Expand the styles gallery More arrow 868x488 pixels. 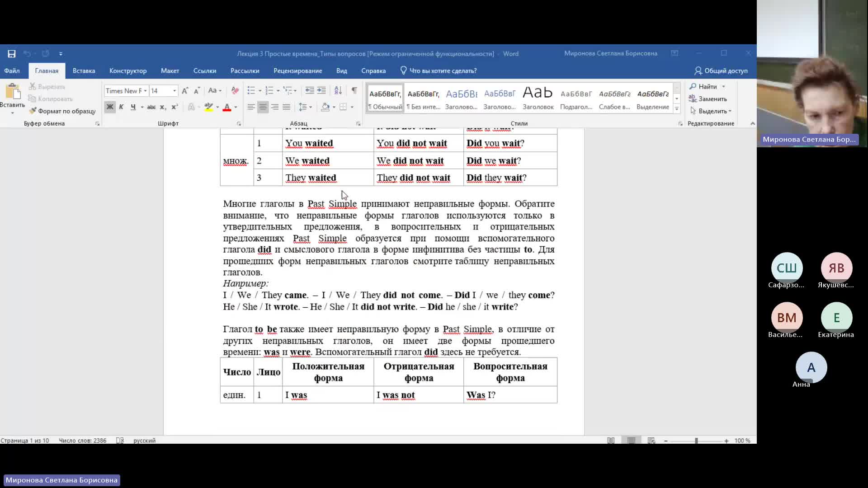point(677,109)
